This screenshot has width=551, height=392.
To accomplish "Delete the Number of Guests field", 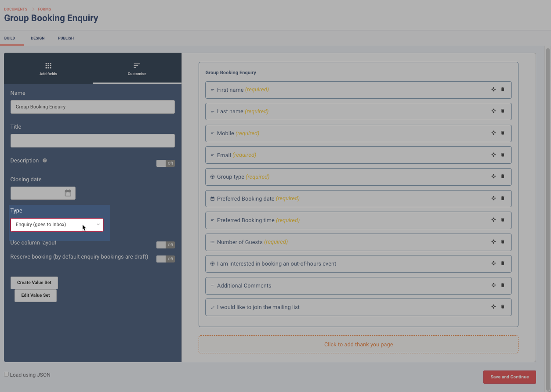I will 503,242.
